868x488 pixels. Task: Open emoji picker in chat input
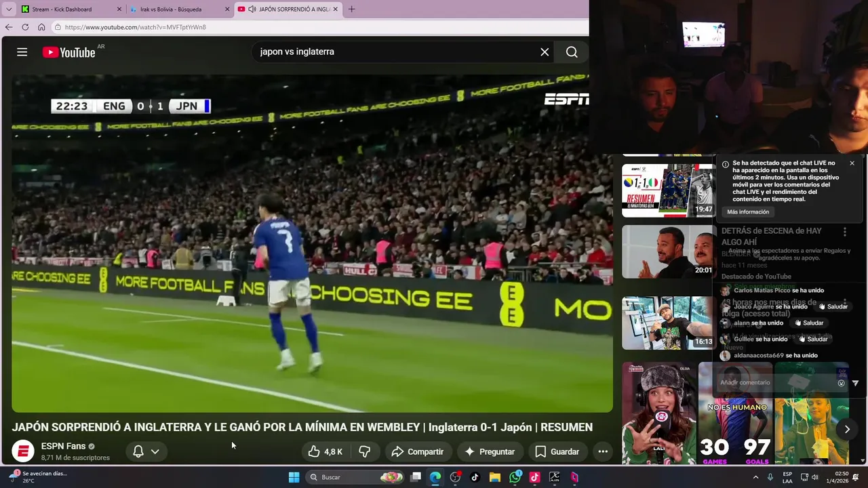pos(841,383)
